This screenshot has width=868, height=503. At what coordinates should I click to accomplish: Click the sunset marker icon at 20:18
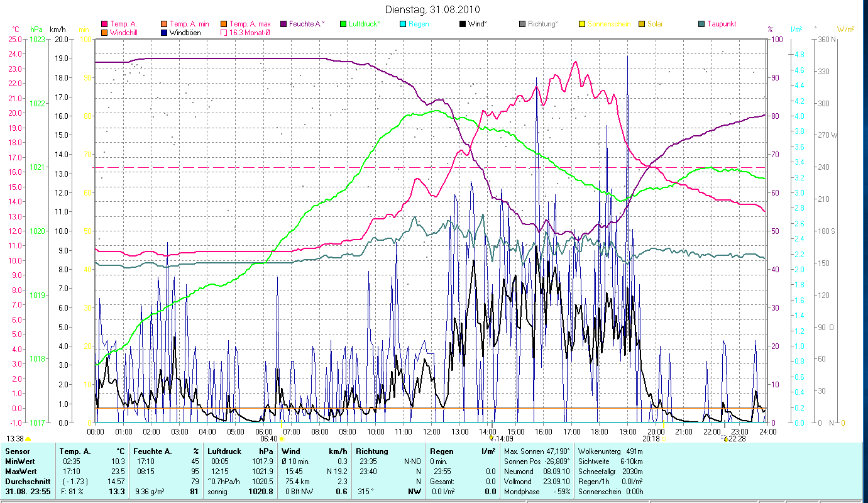pyautogui.click(x=664, y=439)
